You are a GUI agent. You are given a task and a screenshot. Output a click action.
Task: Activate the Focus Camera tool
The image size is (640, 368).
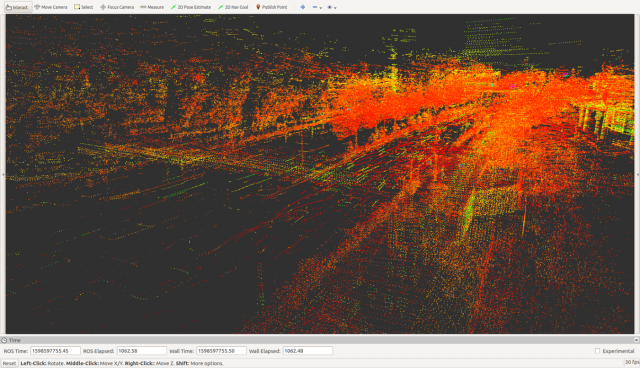117,7
